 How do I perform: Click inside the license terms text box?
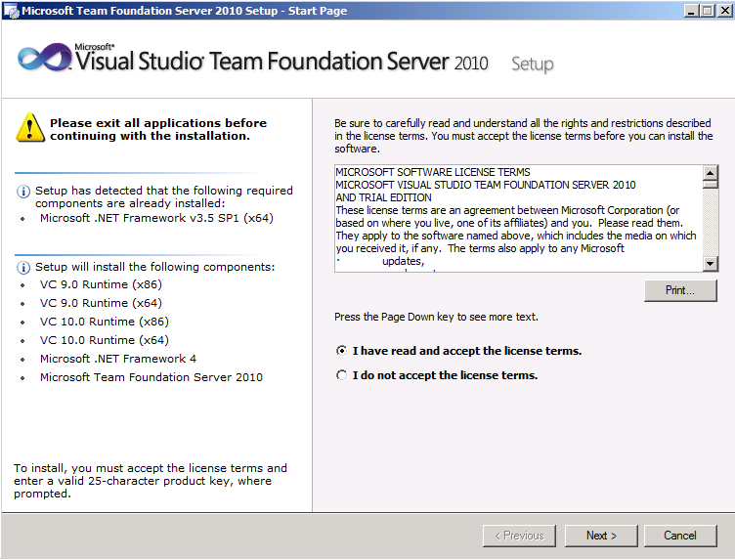coord(519,218)
